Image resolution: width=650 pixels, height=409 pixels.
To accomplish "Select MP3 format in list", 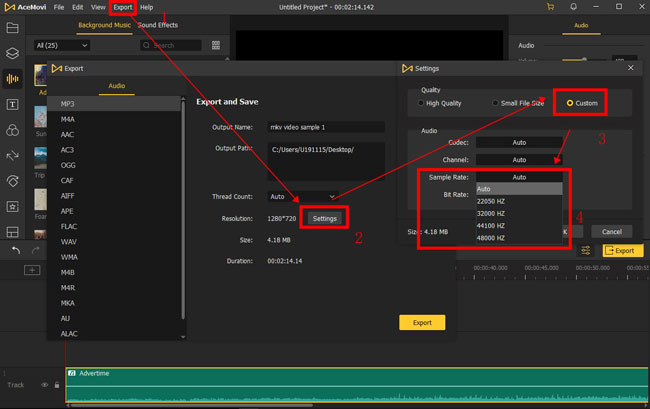I will tap(114, 104).
